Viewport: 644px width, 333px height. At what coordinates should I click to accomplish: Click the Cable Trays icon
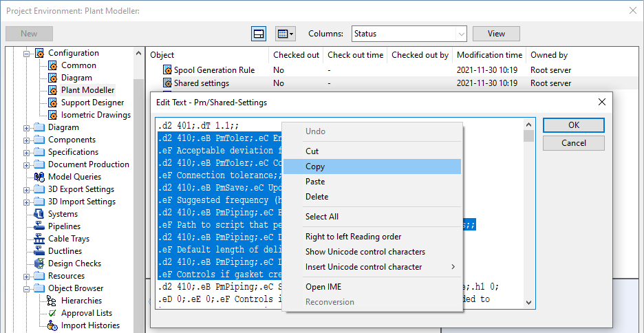click(39, 239)
